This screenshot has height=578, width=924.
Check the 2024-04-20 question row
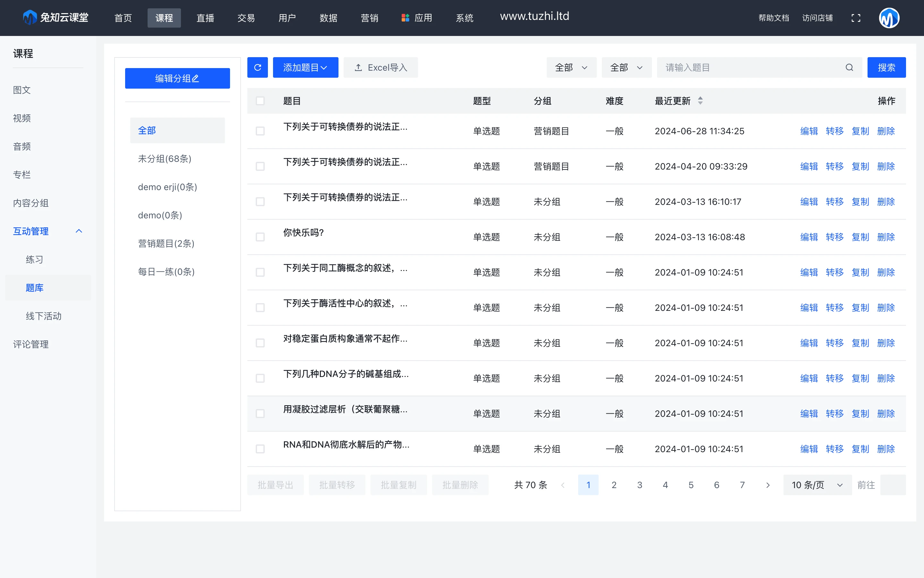[x=260, y=166]
